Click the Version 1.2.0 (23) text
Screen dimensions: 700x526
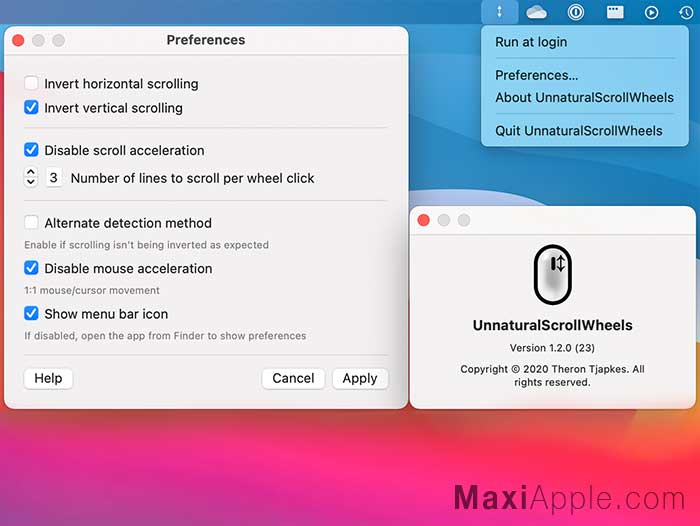click(552, 348)
